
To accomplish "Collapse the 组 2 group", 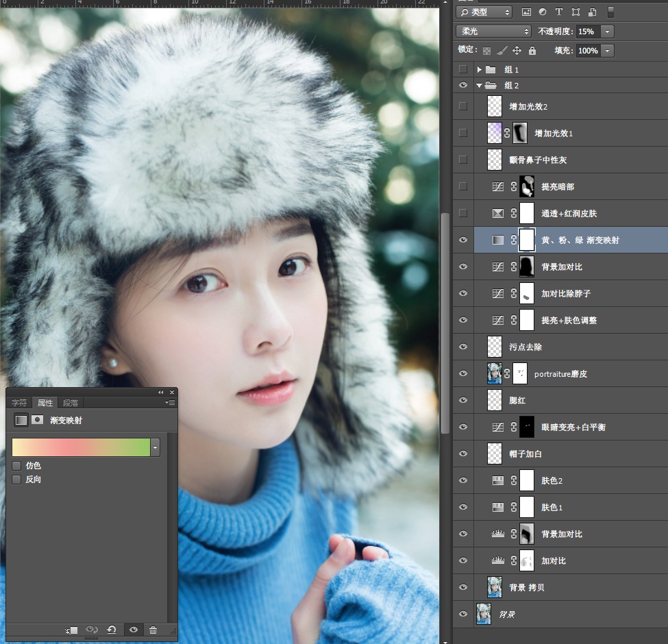I will tap(480, 86).
